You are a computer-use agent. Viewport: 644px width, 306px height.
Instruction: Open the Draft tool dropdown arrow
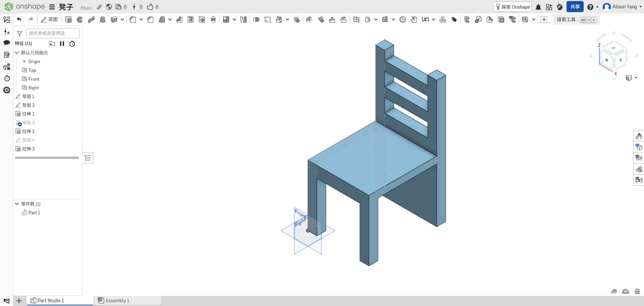(x=170, y=19)
